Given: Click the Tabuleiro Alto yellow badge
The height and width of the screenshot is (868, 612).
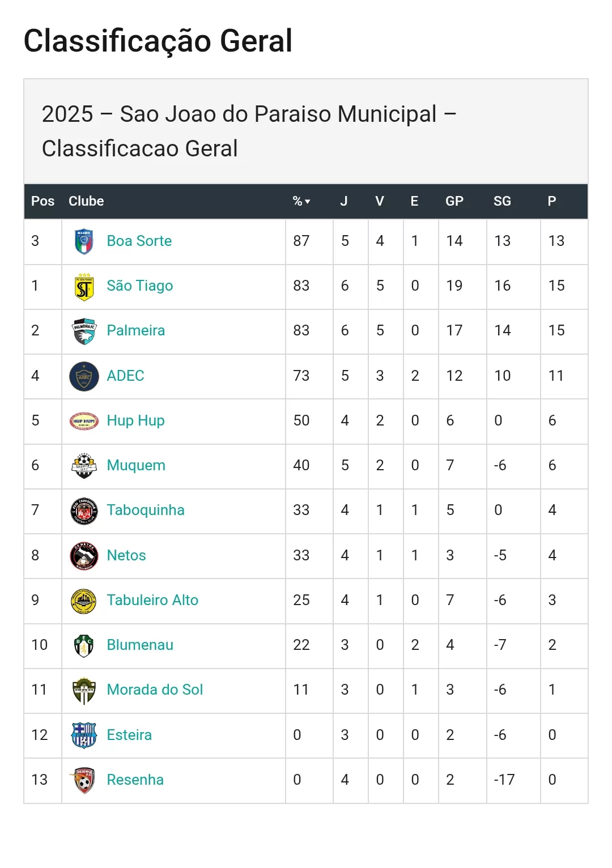Looking at the screenshot, I should (x=84, y=601).
